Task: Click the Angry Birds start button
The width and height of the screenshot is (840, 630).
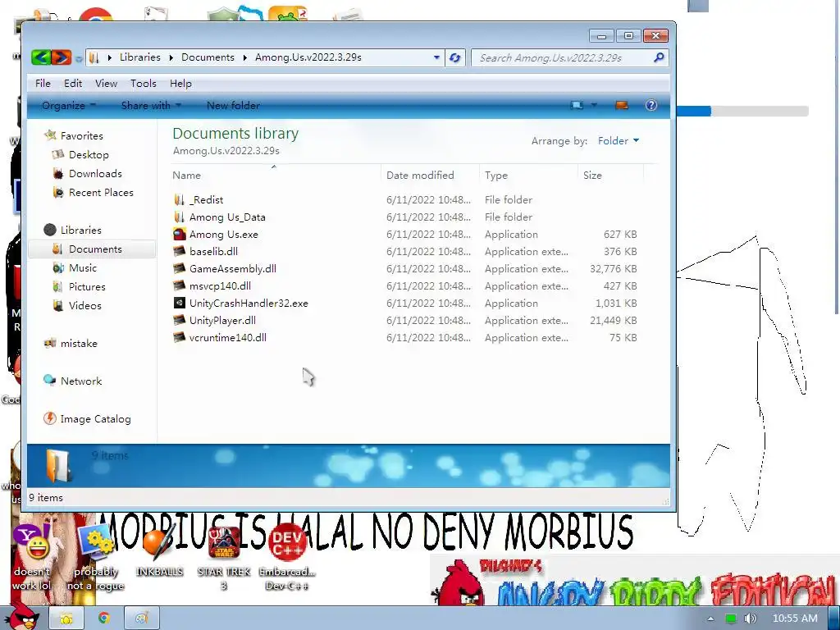Action: [x=24, y=616]
